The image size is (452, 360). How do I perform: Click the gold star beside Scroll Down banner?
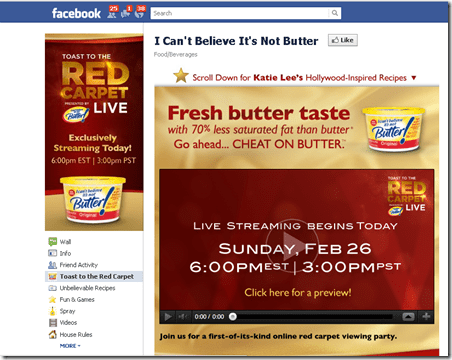[x=181, y=76]
